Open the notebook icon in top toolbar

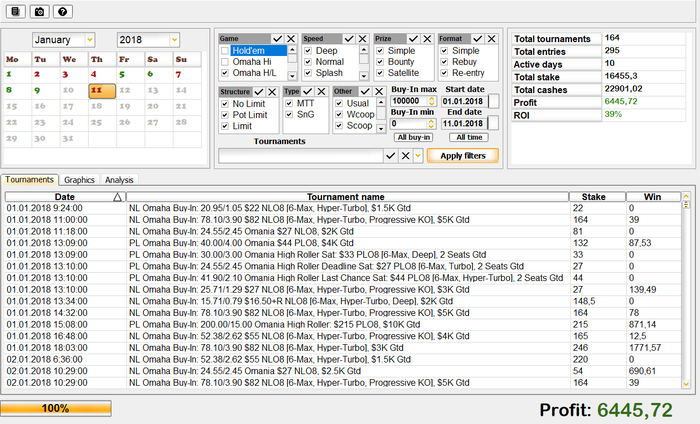coord(16,12)
